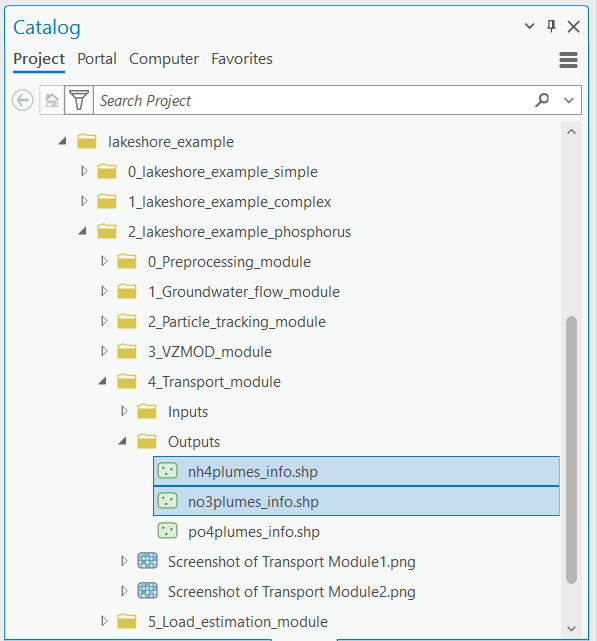Select the po4plumes_info.shp file name
This screenshot has height=641, width=597.
click(254, 532)
